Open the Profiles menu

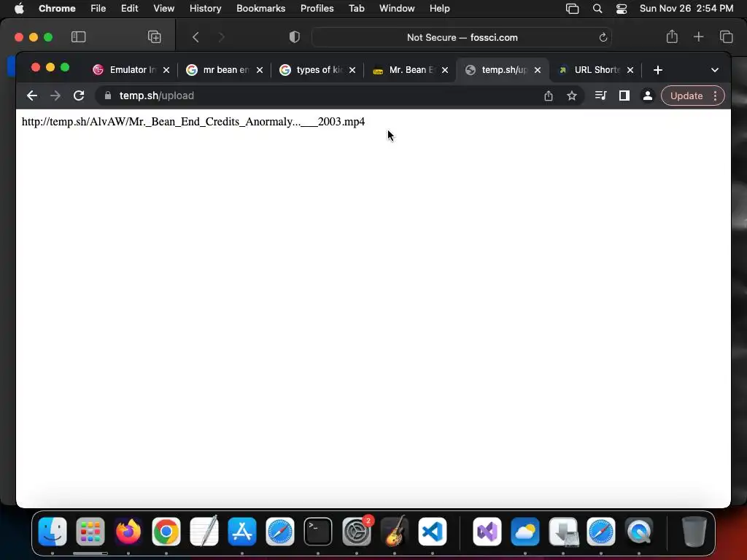coord(317,9)
